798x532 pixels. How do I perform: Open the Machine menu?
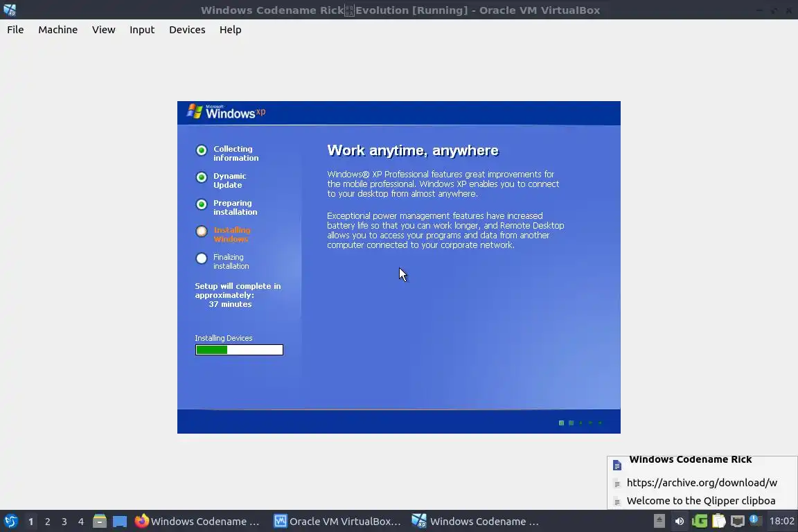point(57,30)
